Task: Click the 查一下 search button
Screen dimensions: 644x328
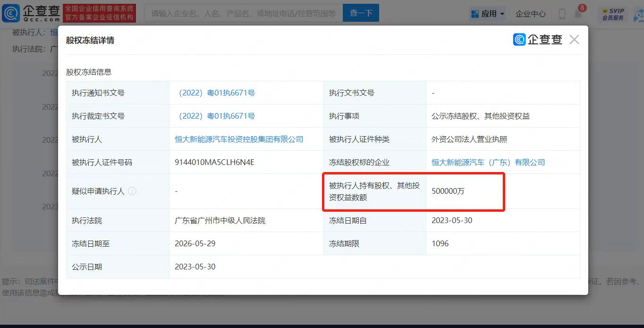Action: 361,13
